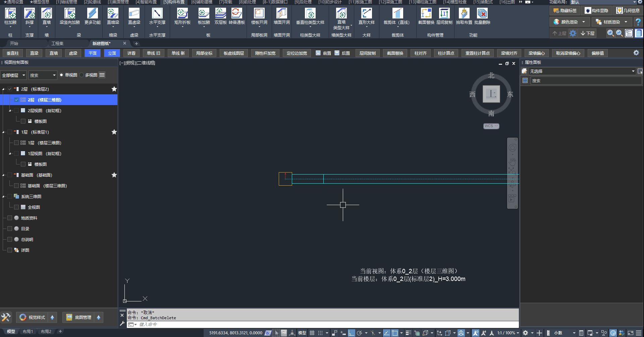Select the 批量删除 batch delete tool
The height and width of the screenshot is (337, 644).
click(482, 16)
